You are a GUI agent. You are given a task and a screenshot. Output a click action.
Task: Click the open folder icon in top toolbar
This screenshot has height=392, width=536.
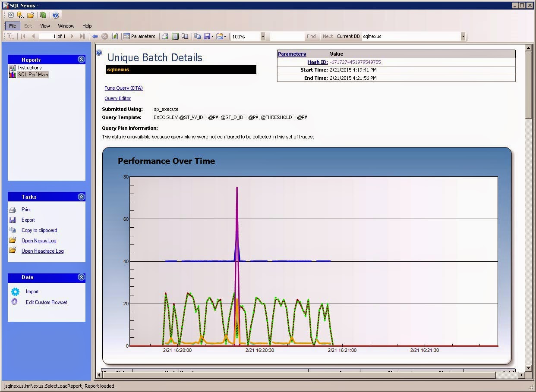tap(31, 16)
